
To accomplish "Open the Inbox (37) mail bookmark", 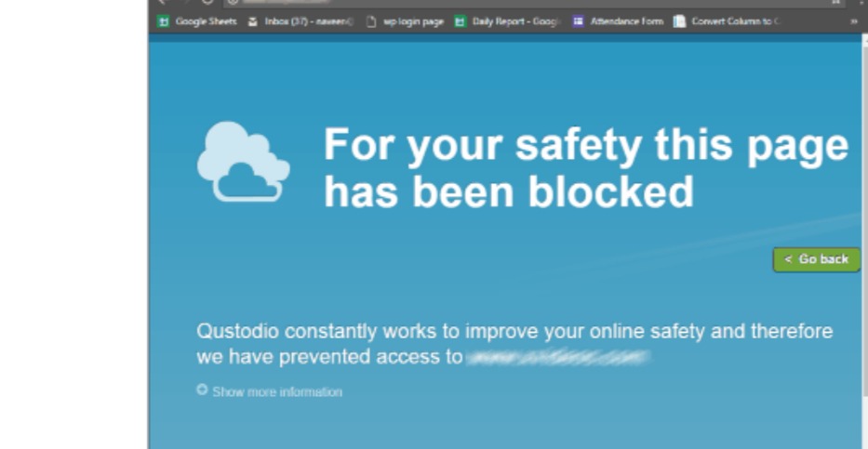I will tap(300, 21).
